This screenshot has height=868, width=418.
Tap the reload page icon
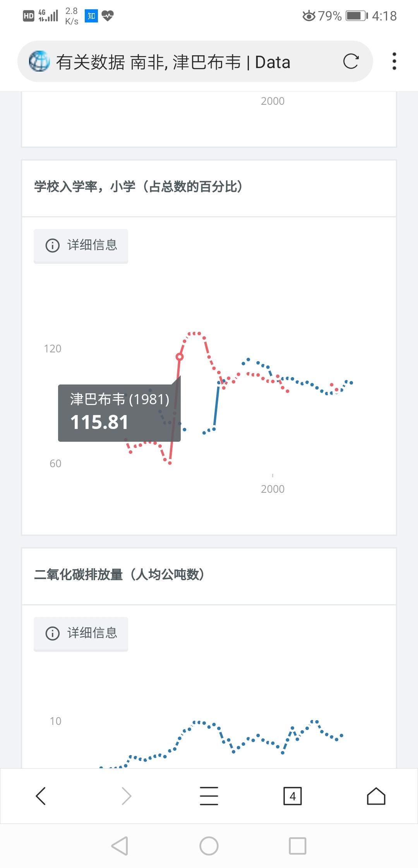(351, 62)
